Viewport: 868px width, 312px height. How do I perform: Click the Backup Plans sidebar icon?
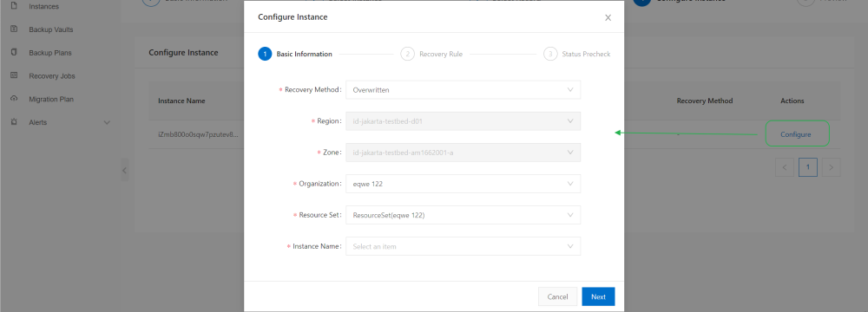pyautogui.click(x=15, y=52)
